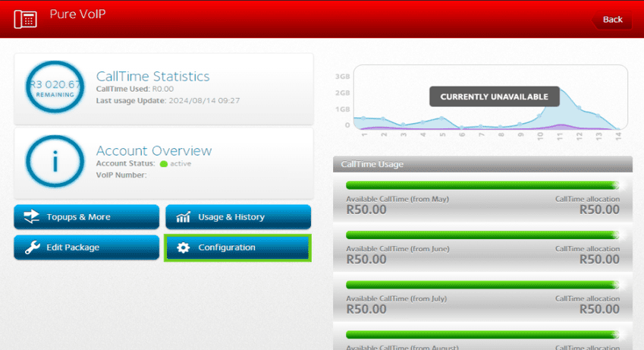Click the May CallTime progress bar

pos(482,185)
